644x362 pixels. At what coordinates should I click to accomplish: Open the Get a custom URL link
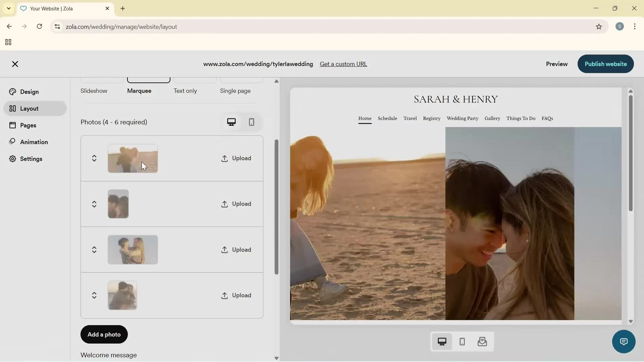click(343, 64)
